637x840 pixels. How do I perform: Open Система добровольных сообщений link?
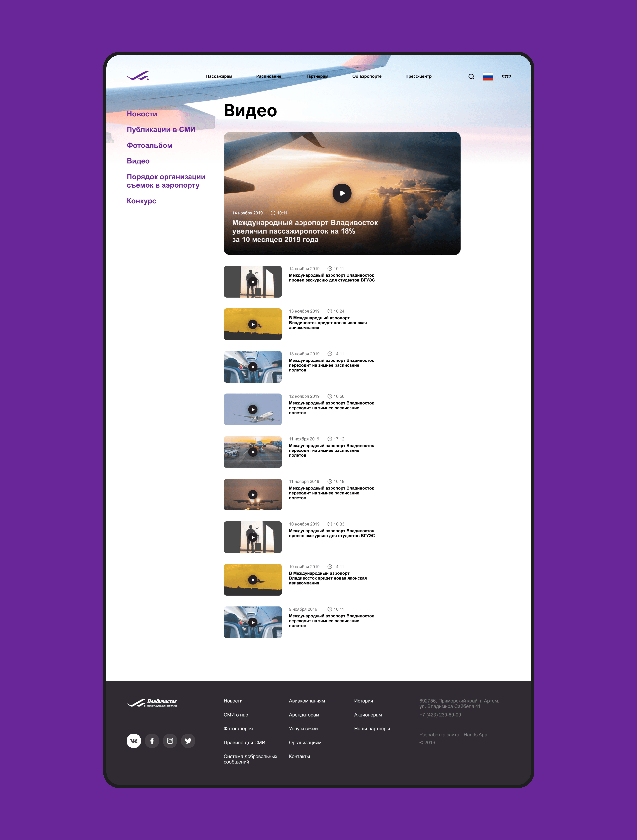pos(250,759)
